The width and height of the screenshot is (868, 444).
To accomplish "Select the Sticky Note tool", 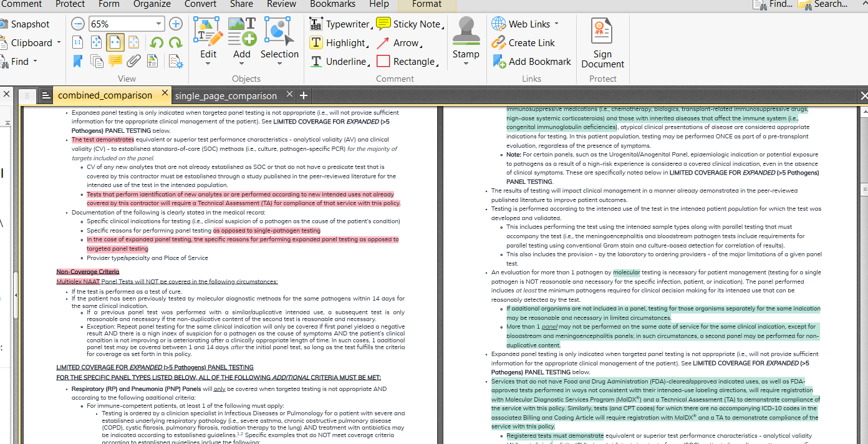I will [x=409, y=24].
